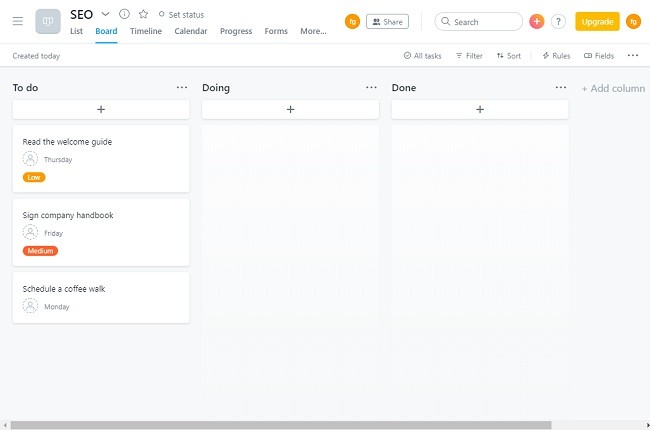Switch to the List tab
This screenshot has height=430, width=650.
(76, 31)
